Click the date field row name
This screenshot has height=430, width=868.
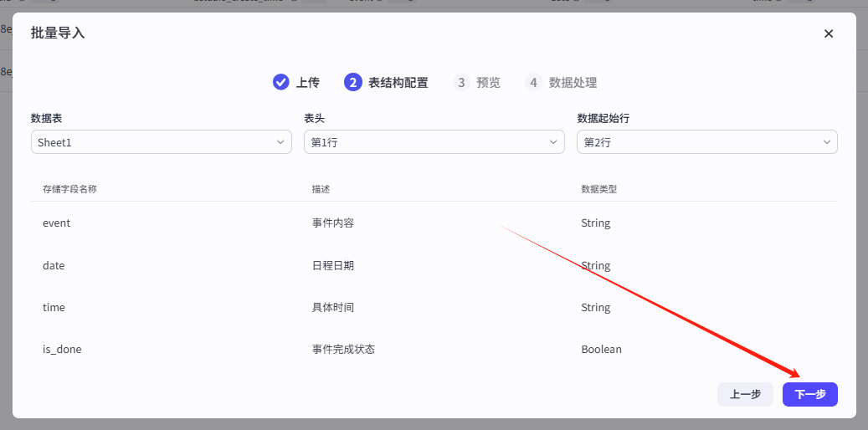tap(54, 265)
